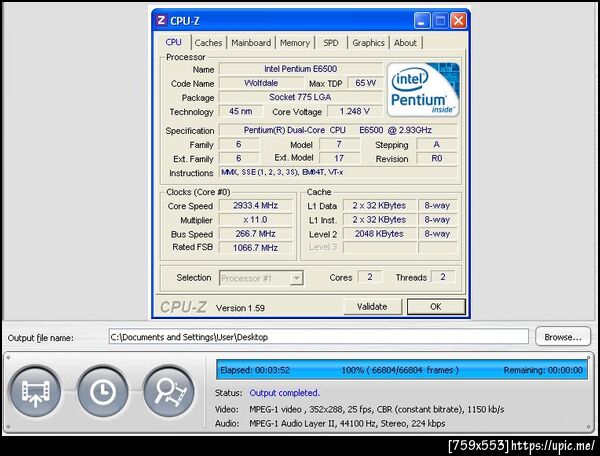
Task: Click the processor Name field Intel Pentium E6500
Action: (x=300, y=69)
